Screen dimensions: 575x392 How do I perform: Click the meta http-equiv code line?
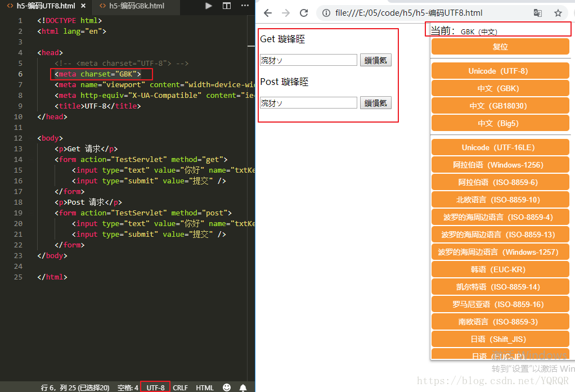pyautogui.click(x=154, y=96)
